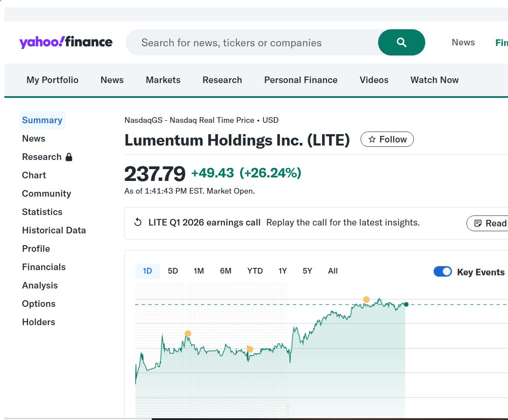Click the Lumentum Holdings Inc. (LITE) title
This screenshot has width=508, height=420.
pyautogui.click(x=237, y=140)
